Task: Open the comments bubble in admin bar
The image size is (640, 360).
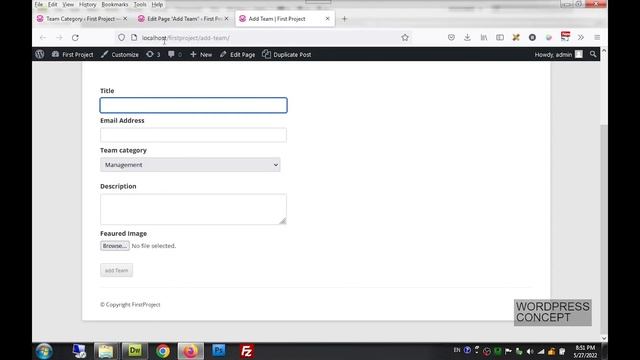Action: click(x=175, y=54)
